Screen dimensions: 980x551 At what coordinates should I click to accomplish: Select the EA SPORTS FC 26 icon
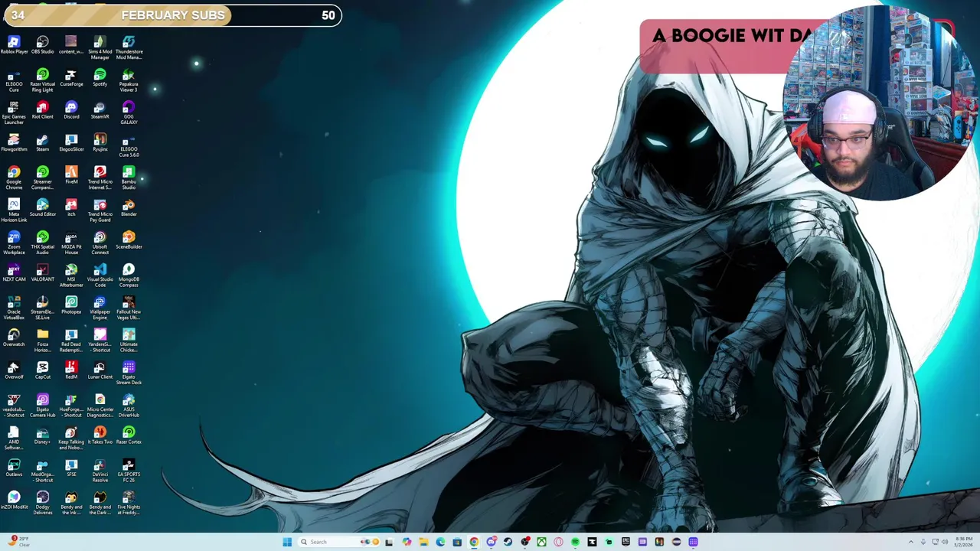coord(129,471)
